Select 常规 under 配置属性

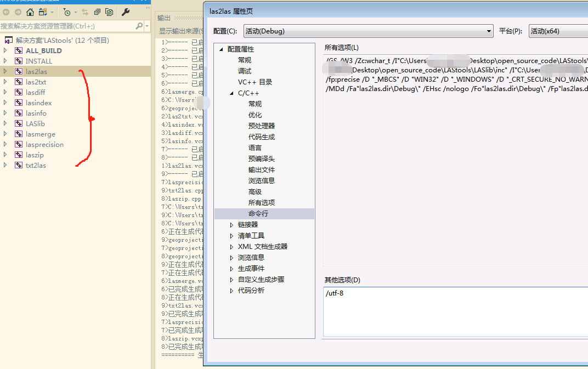[x=245, y=60]
